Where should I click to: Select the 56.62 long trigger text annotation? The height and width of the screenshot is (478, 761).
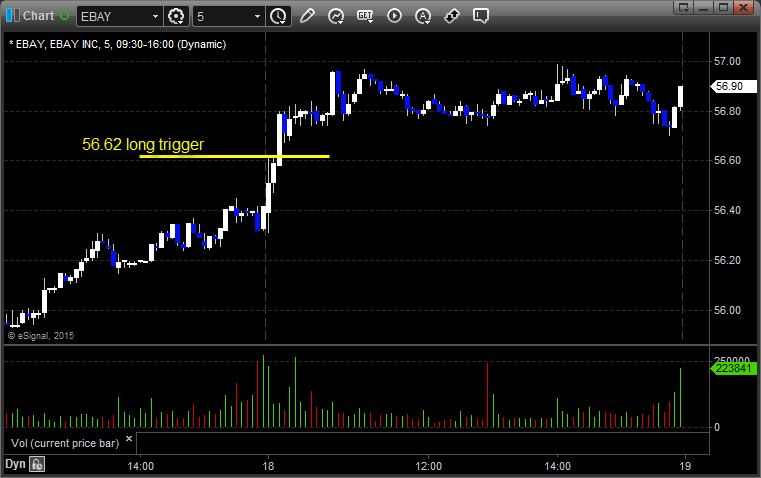143,144
